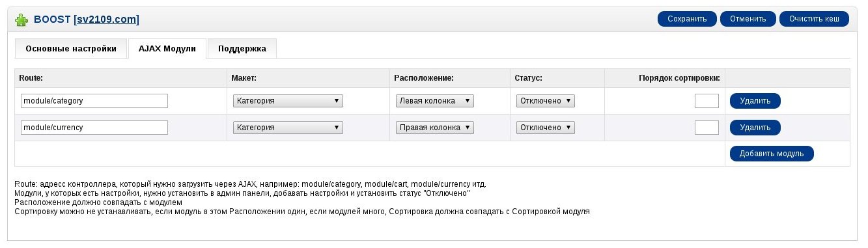Expand the Правая колонка position dropdown
The width and height of the screenshot is (868, 248).
(x=435, y=128)
